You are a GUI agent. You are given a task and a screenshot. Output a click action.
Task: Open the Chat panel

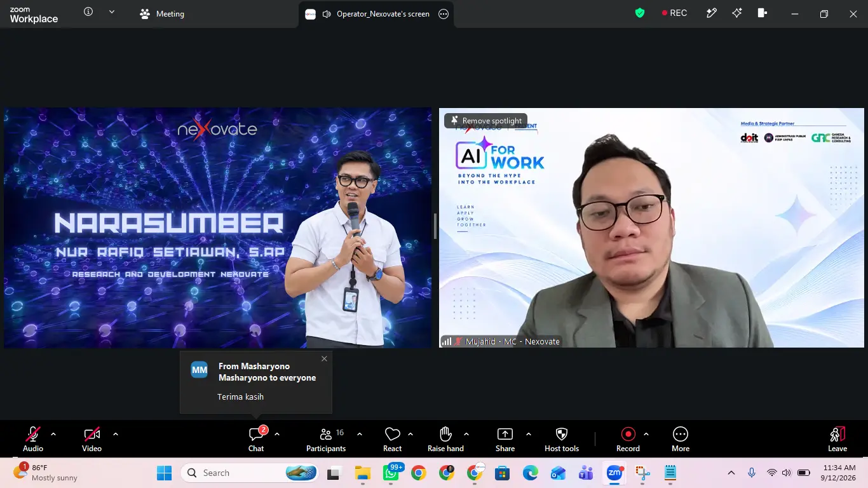pyautogui.click(x=256, y=439)
